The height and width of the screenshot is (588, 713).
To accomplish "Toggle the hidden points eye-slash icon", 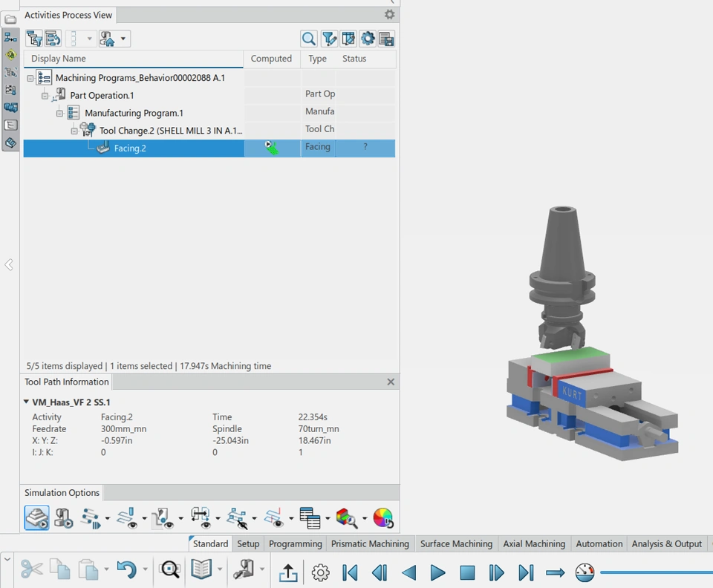I will [x=237, y=518].
